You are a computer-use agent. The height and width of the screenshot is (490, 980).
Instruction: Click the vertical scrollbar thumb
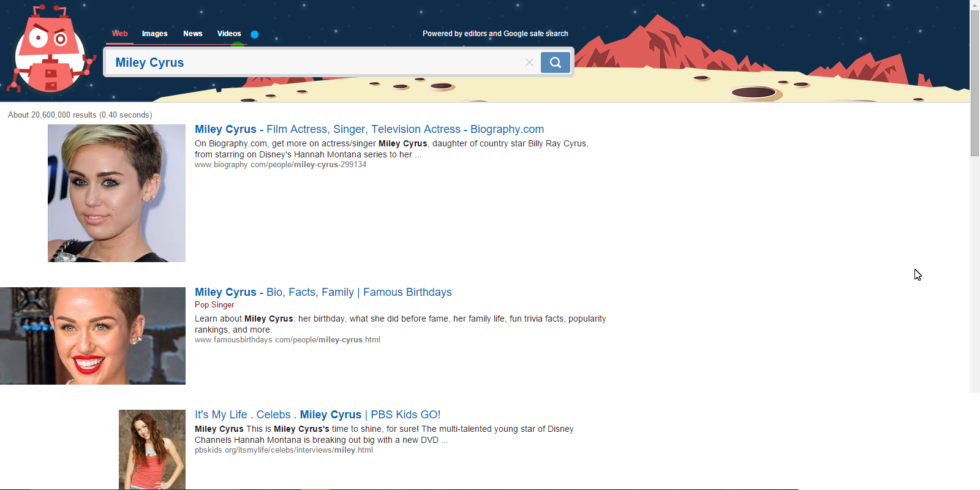coord(974,83)
